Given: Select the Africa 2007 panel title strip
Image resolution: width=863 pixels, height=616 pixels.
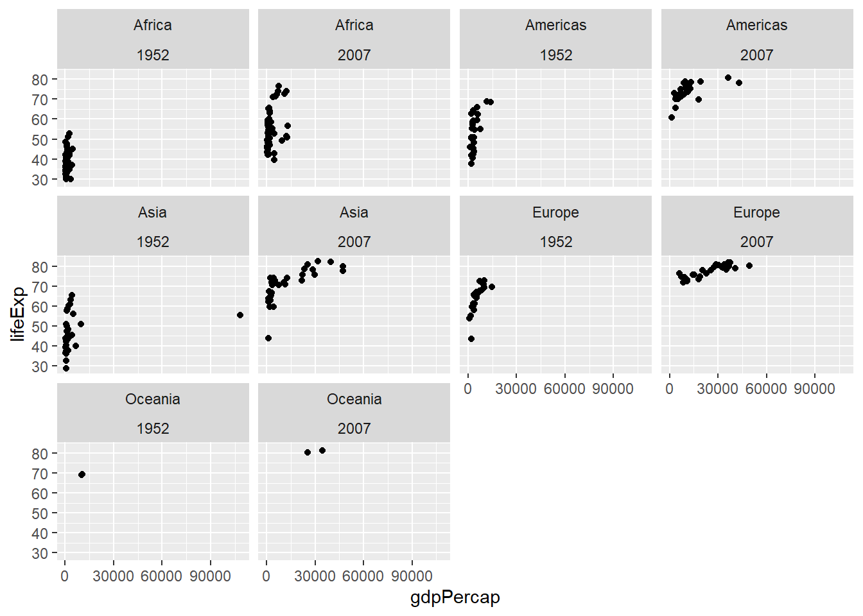Looking at the screenshot, I should tap(354, 40).
